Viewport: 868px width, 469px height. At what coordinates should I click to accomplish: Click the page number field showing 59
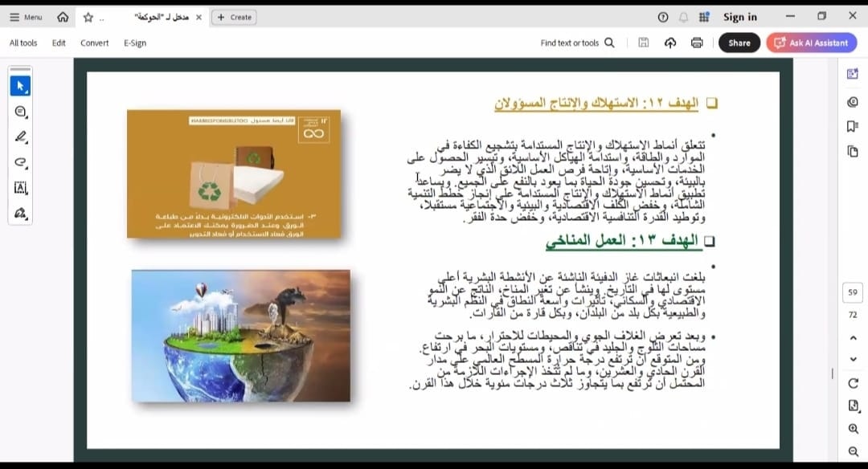(x=853, y=292)
